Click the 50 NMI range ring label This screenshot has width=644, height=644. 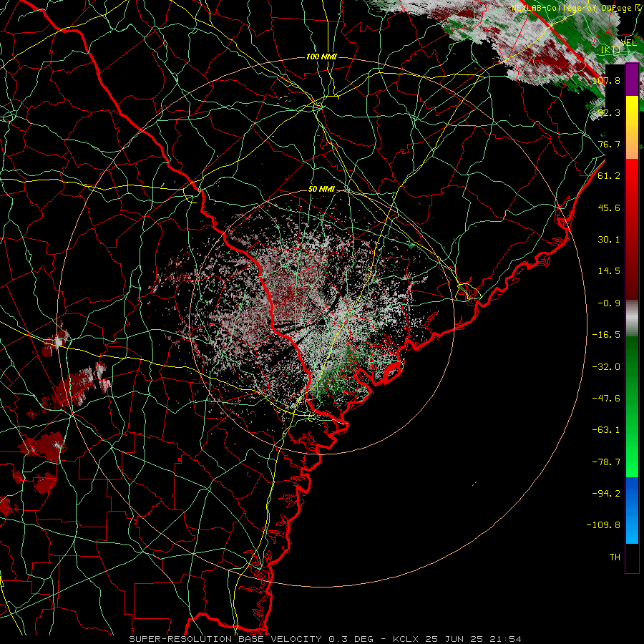point(321,189)
